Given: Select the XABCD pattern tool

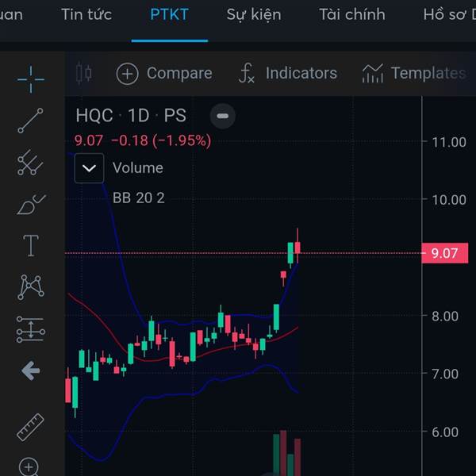Looking at the screenshot, I should coord(31,287).
